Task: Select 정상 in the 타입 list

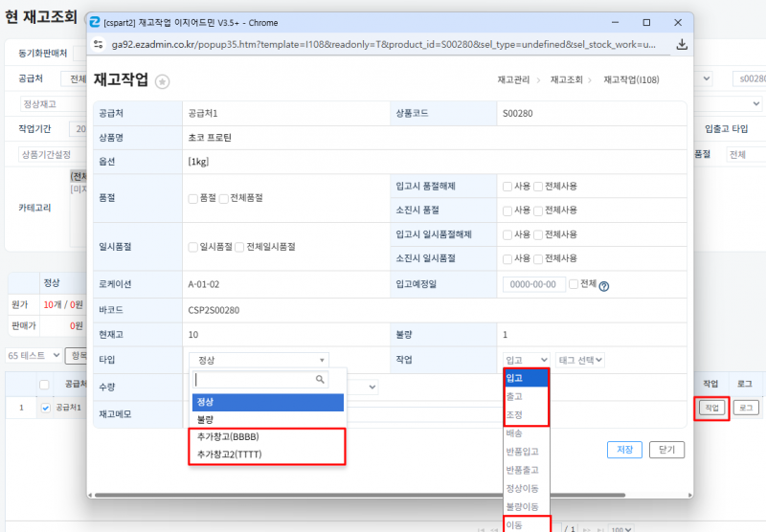Action: click(268, 402)
